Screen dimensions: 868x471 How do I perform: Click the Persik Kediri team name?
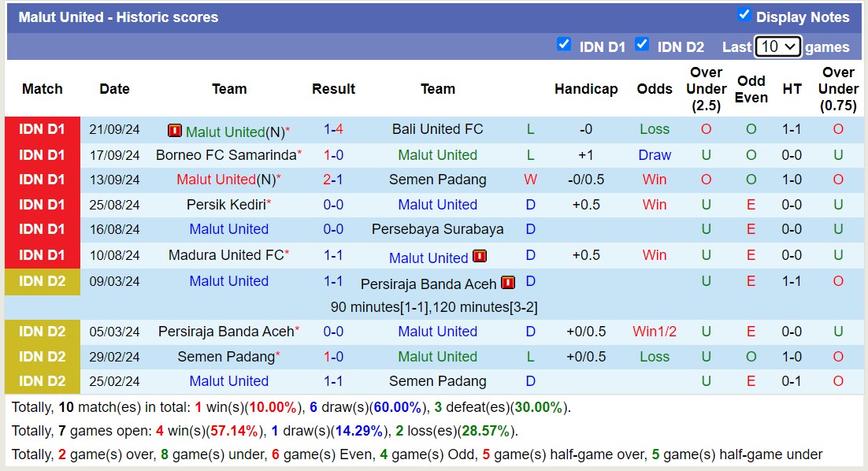[224, 205]
